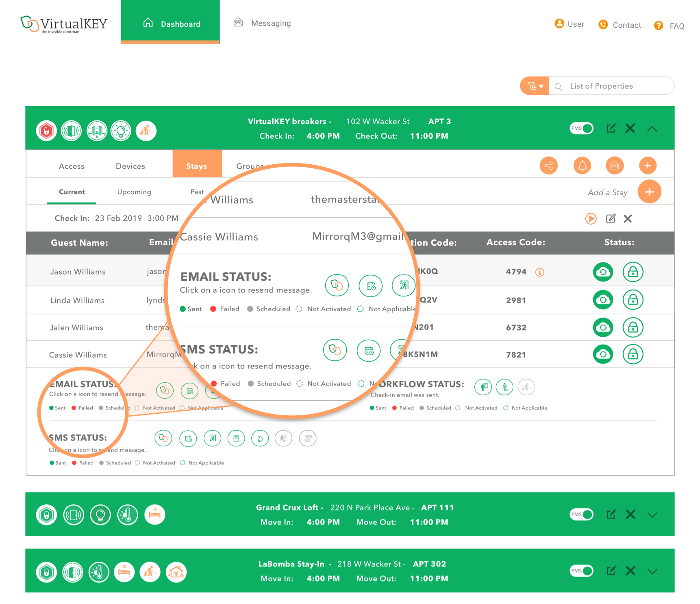The height and width of the screenshot is (604, 700).
Task: Click the List of Properties search field
Action: (x=611, y=86)
